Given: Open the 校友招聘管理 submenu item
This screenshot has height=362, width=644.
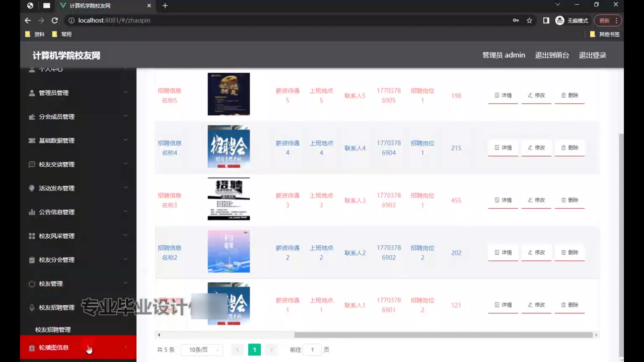Looking at the screenshot, I should coord(53,329).
